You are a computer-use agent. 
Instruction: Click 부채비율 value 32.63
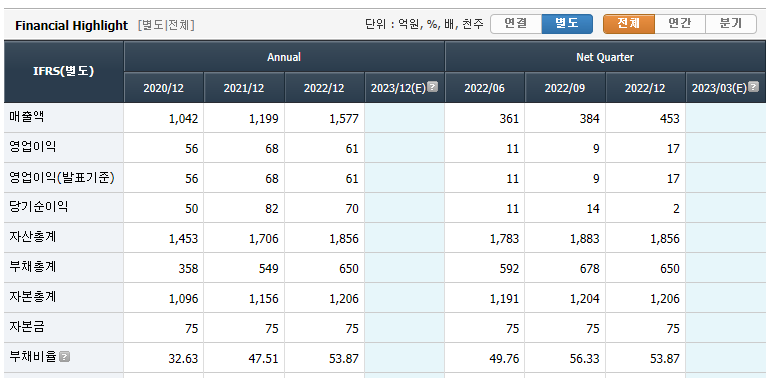coord(183,359)
